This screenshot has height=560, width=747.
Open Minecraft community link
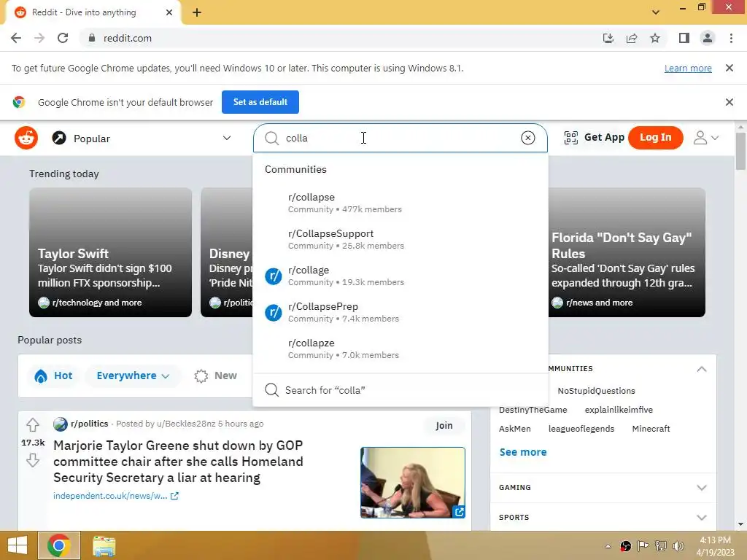(651, 429)
